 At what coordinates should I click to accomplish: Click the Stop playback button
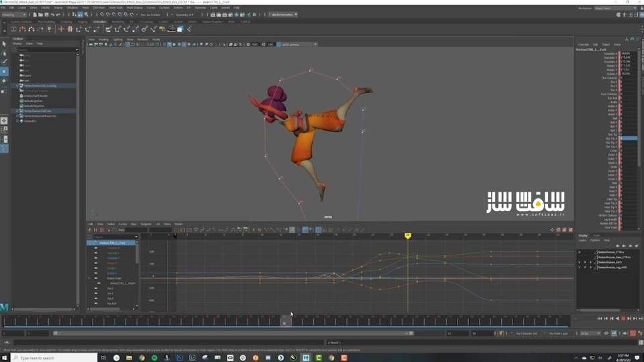[x=623, y=318]
